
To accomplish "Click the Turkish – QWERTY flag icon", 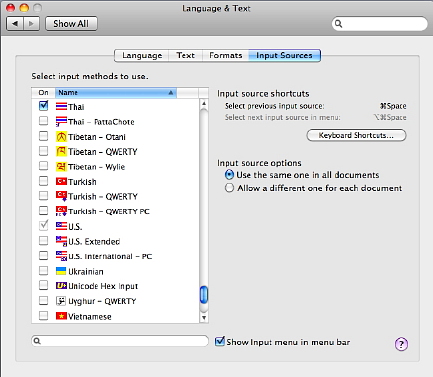I will tap(61, 196).
